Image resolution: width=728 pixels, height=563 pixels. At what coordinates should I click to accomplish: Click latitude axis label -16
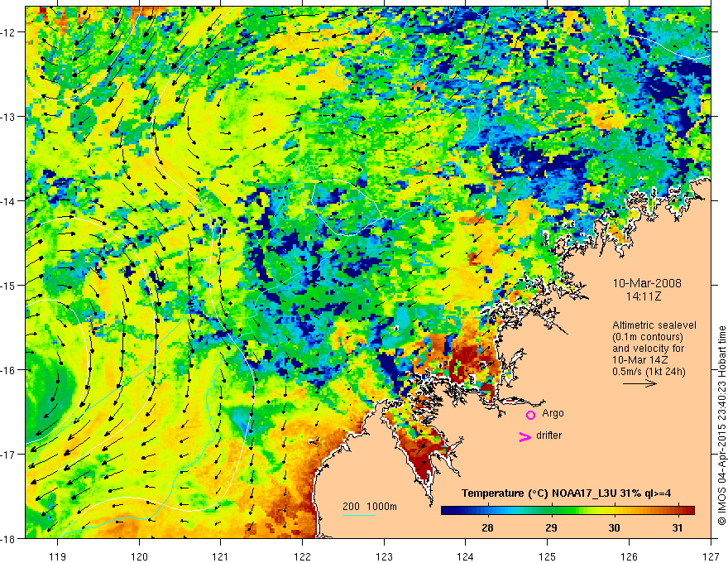(x=8, y=370)
